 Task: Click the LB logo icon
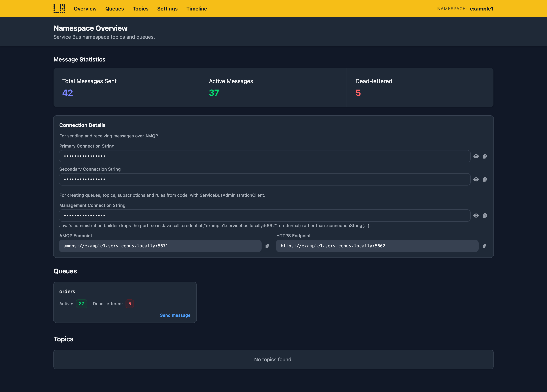[x=59, y=9]
